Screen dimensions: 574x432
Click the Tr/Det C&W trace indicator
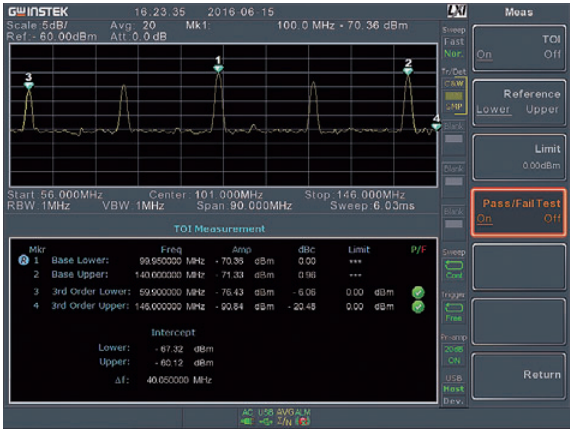454,84
